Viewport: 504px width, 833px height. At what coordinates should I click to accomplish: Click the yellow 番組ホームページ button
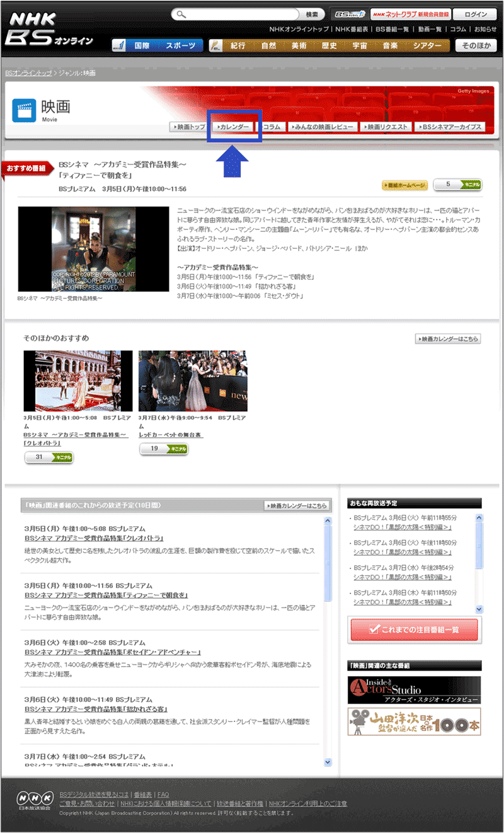click(x=405, y=185)
